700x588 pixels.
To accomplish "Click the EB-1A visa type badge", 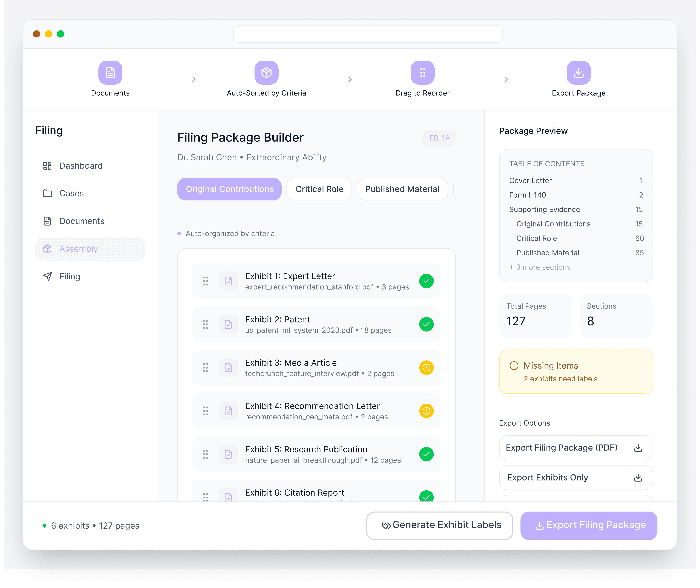I will 439,138.
